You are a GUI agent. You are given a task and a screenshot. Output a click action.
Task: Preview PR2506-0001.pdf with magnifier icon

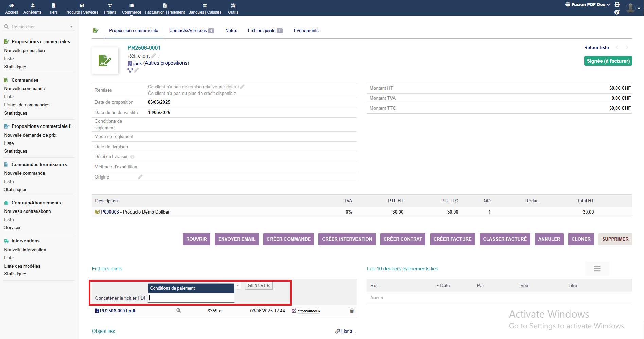[x=178, y=311]
